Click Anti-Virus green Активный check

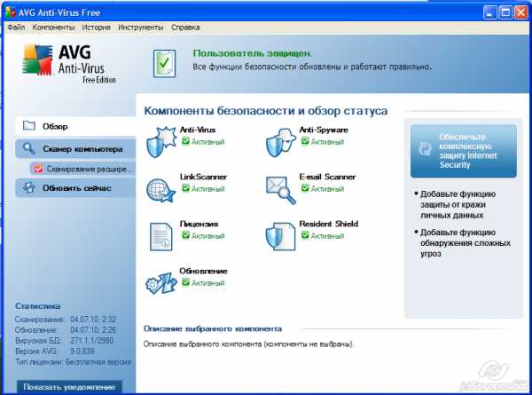pyautogui.click(x=185, y=141)
